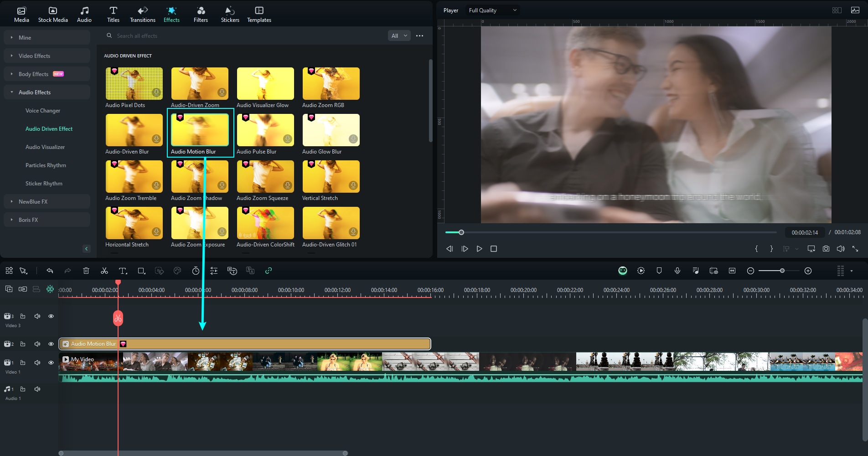Add text with the Text tool

123,271
